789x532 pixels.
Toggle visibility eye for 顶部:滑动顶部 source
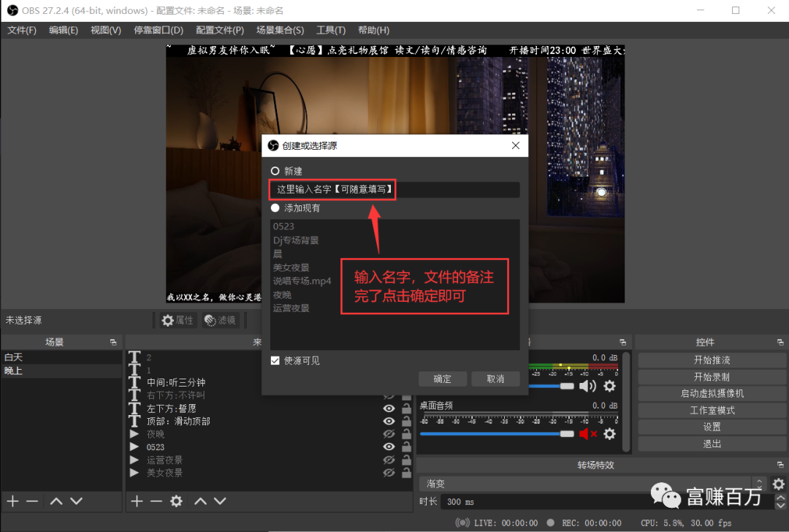tap(389, 421)
